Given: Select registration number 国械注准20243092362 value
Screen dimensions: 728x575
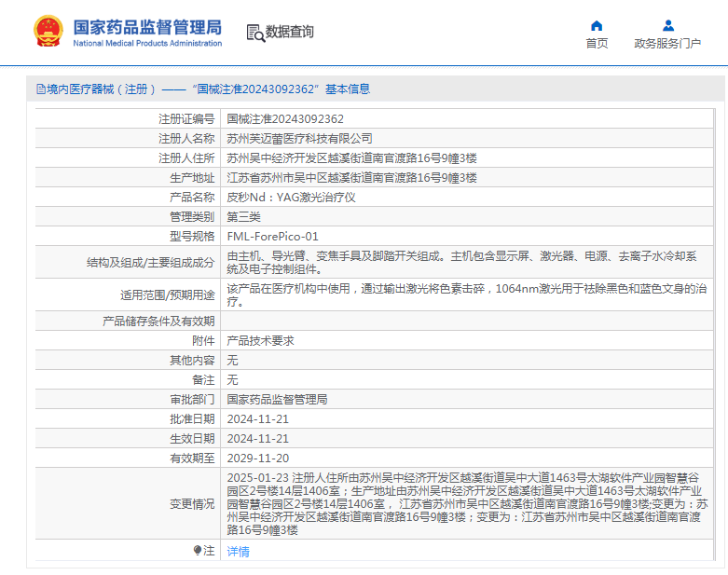Looking at the screenshot, I should (285, 119).
